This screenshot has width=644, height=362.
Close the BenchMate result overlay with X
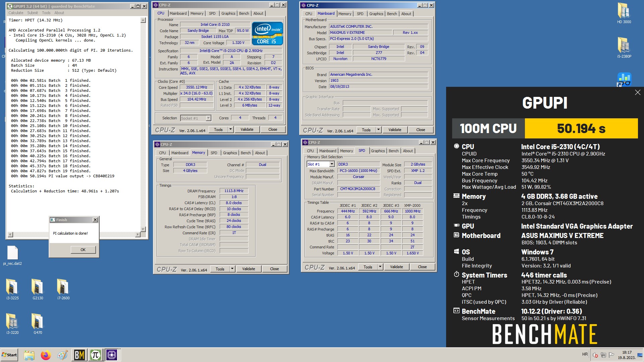point(637,93)
